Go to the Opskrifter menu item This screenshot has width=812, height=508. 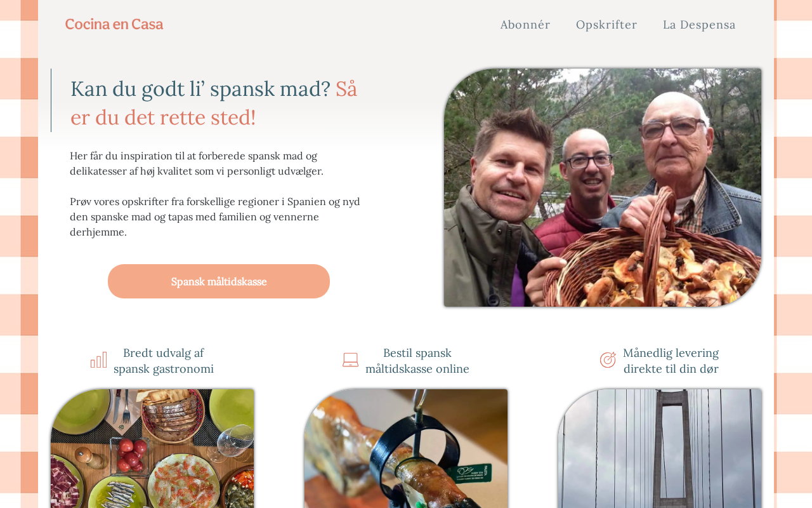point(606,25)
